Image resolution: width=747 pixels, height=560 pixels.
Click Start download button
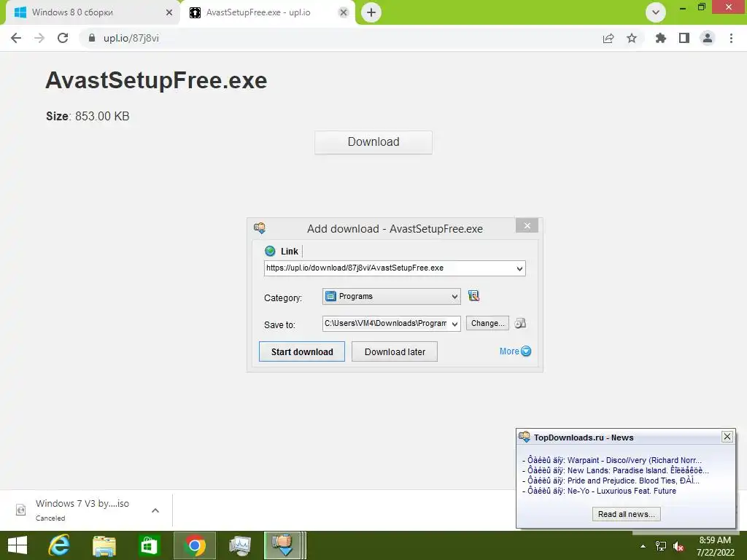(302, 351)
